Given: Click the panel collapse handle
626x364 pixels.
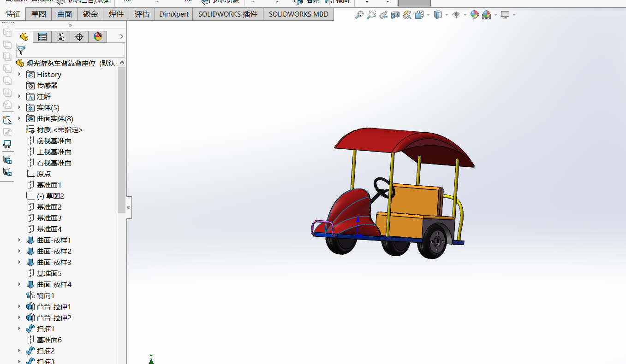Looking at the screenshot, I should (129, 207).
